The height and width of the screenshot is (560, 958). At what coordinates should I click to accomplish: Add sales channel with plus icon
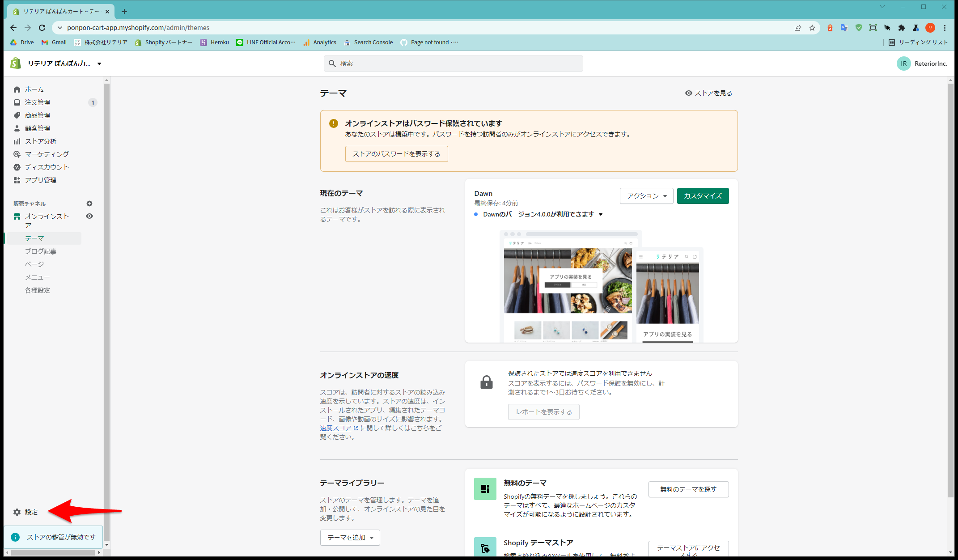pos(89,204)
